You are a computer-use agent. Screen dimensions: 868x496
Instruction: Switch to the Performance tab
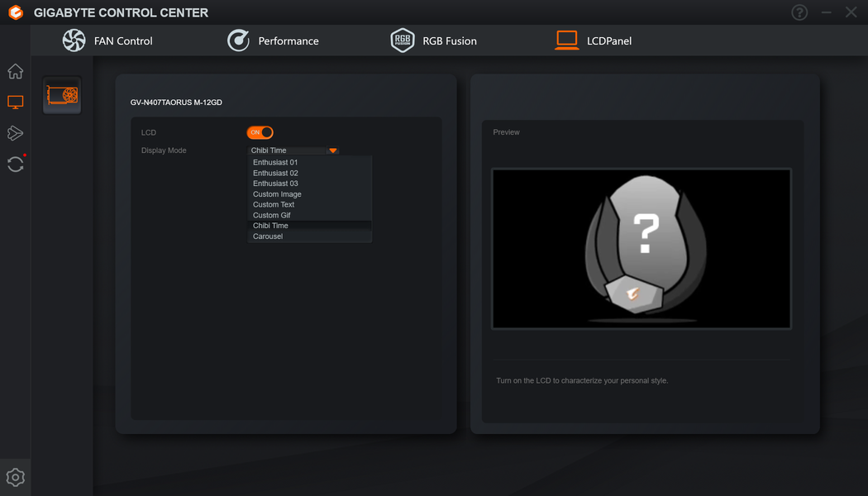[273, 41]
